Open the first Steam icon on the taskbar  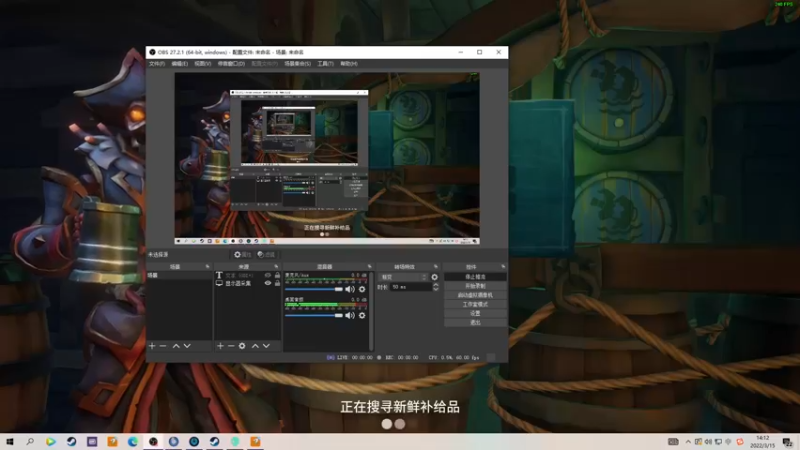(71, 441)
